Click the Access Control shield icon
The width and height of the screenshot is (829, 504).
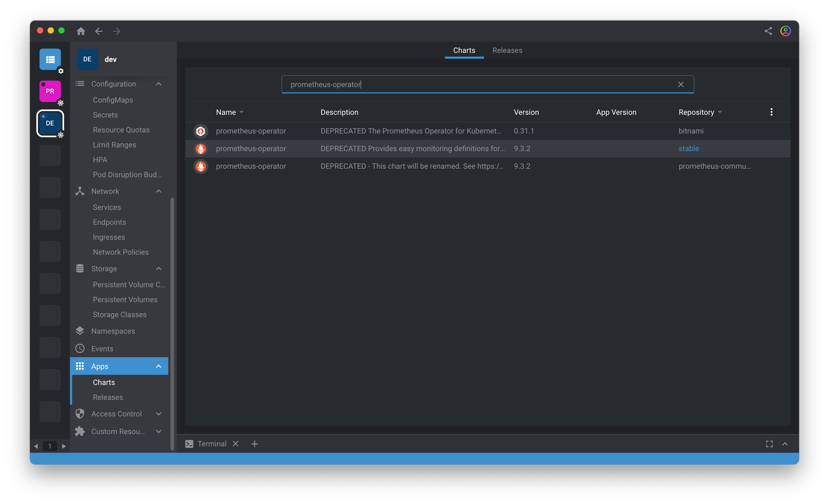(x=80, y=414)
